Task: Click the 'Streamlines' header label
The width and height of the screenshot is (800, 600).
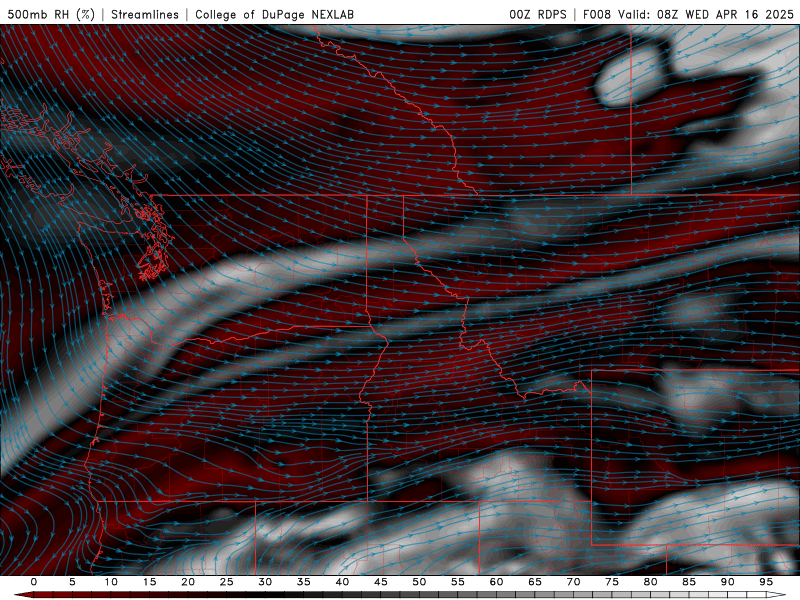Action: tap(145, 14)
